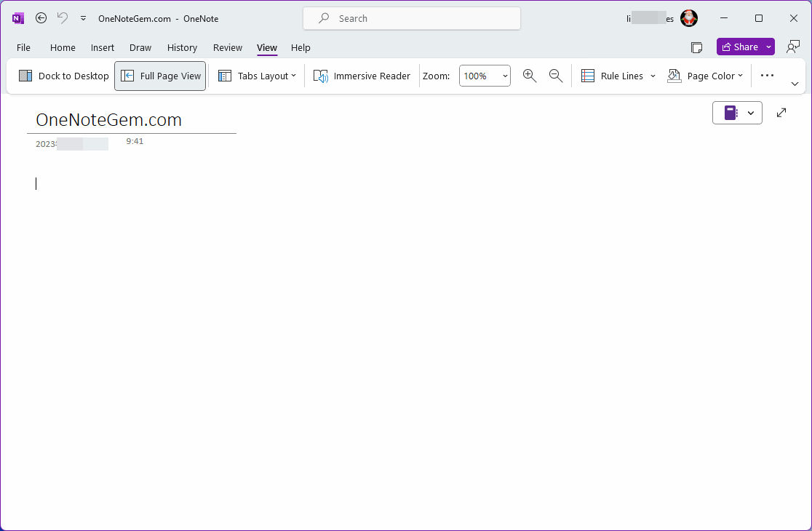812x531 pixels.
Task: Open the Page Color dropdown
Action: [705, 76]
